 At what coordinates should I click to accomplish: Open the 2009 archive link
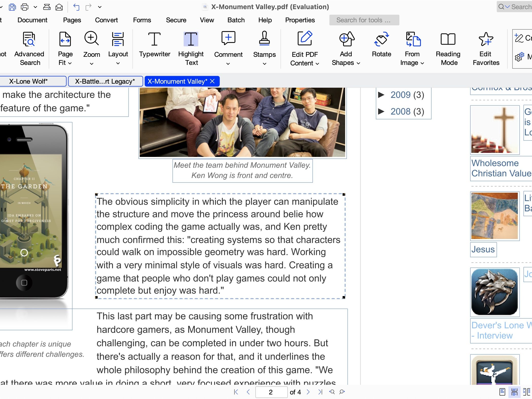tap(400, 95)
